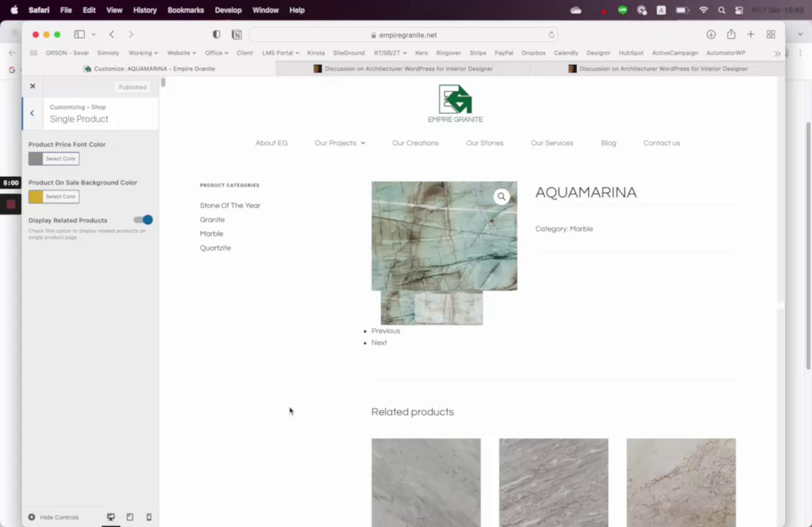Show tab overview grid icon
Image resolution: width=812 pixels, height=527 pixels.
click(x=770, y=34)
